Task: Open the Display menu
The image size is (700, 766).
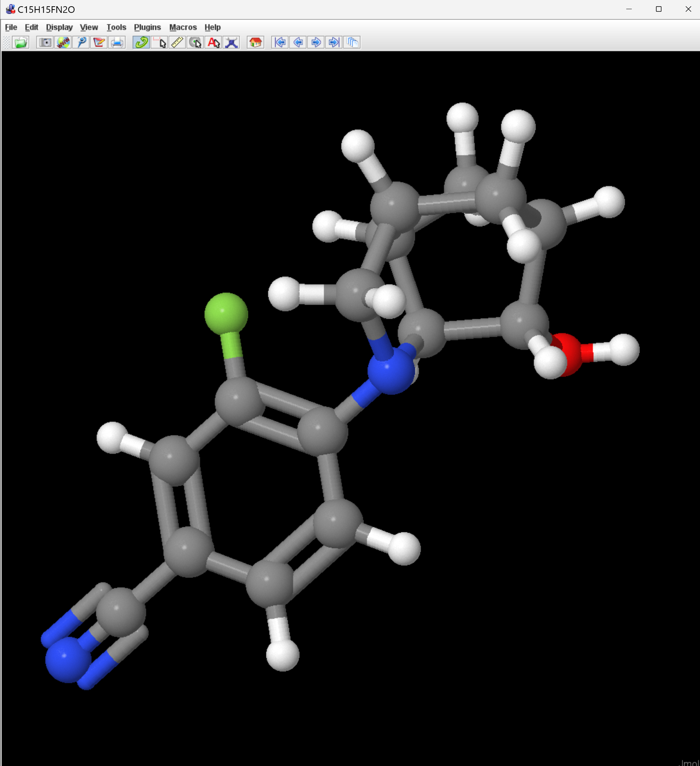Action: [59, 28]
